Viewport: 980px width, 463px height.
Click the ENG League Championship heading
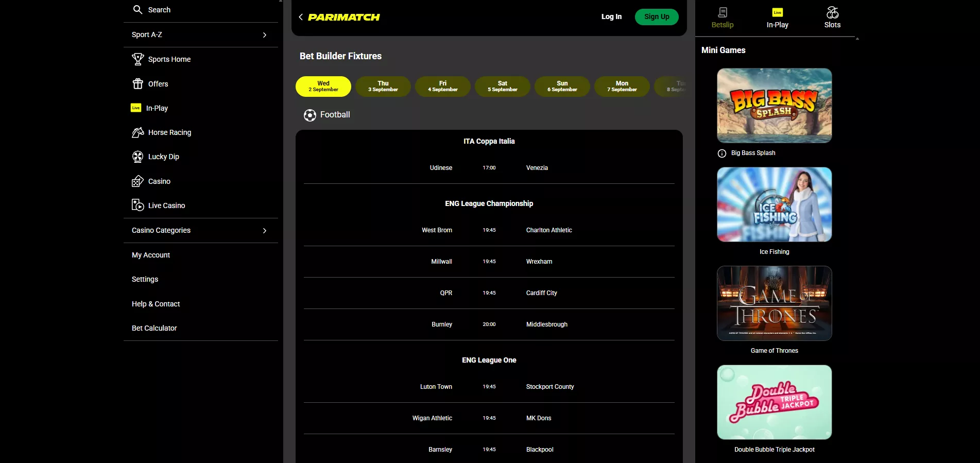(489, 203)
